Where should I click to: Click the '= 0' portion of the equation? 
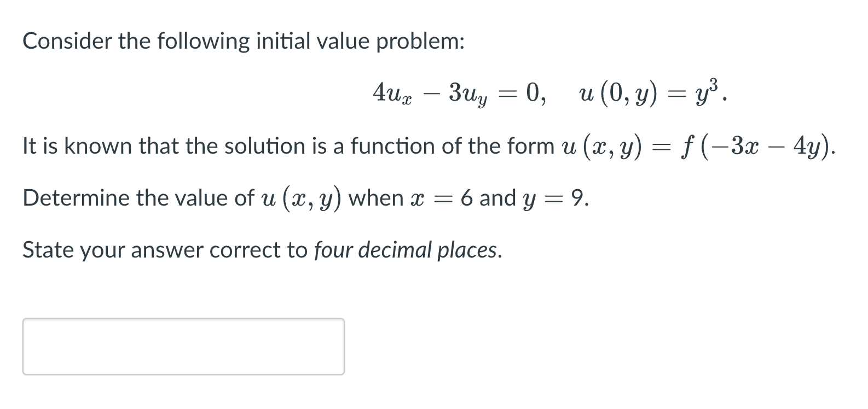(x=523, y=94)
